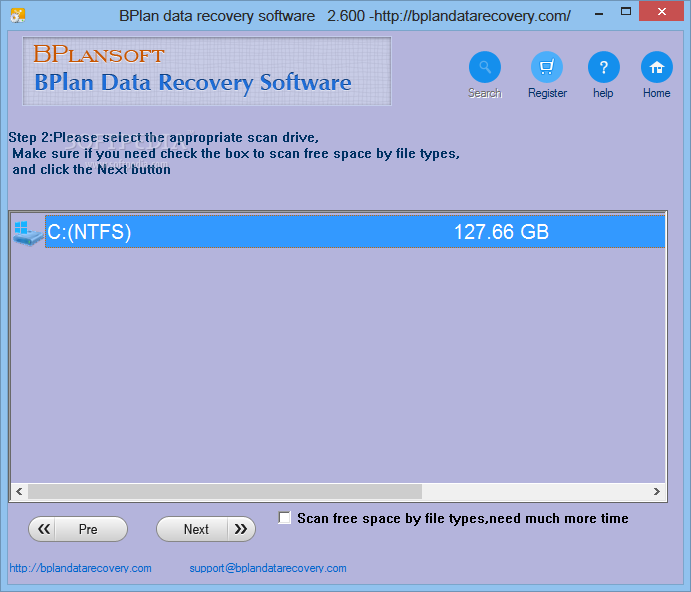691x592 pixels.
Task: Select the C:(NTFS) drive row
Action: click(355, 232)
